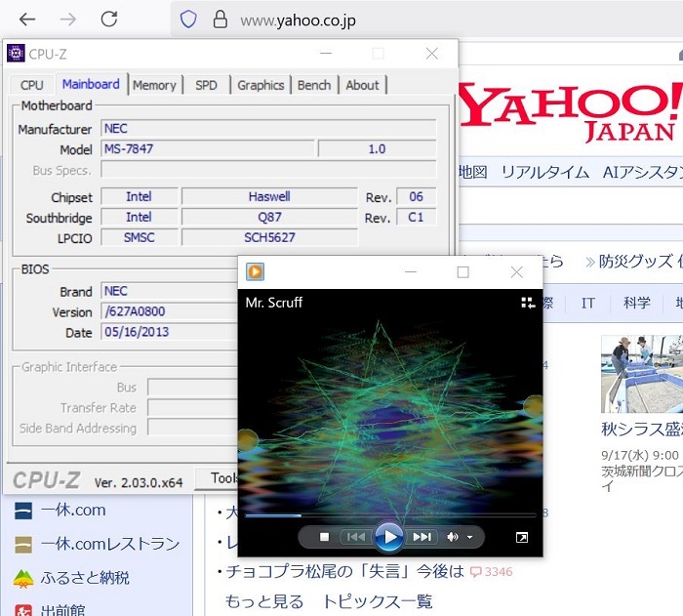683x616 pixels.
Task: Open the ふるさと納税 sidebar link
Action: (x=84, y=578)
